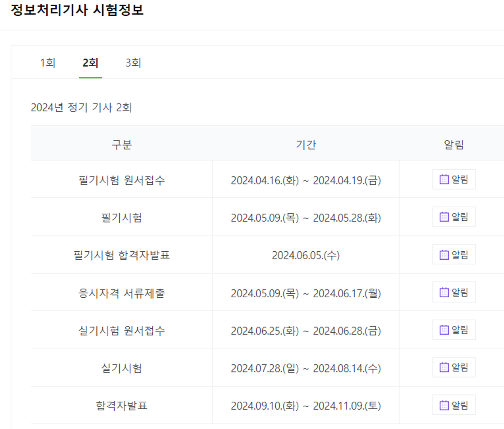Click the period 2024.05.09.(목) ~ 2024.05.28.(화)

click(x=306, y=218)
